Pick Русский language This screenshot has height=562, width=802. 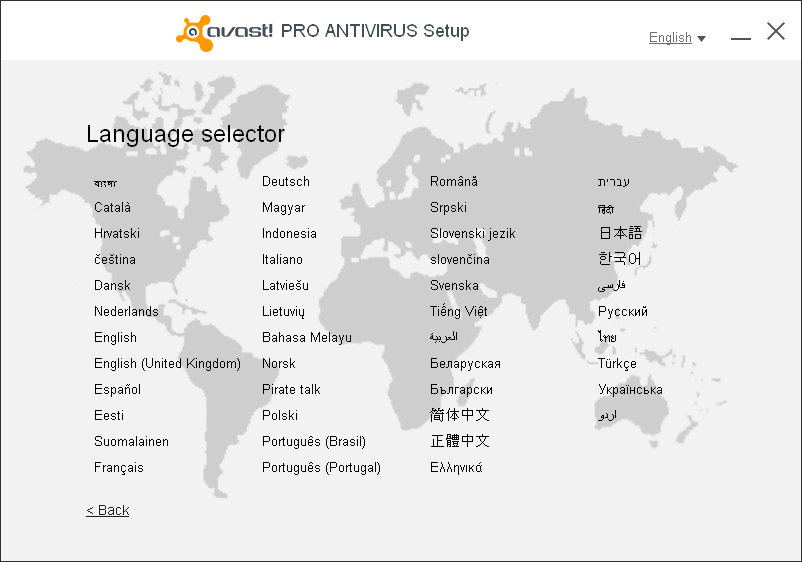pos(623,311)
